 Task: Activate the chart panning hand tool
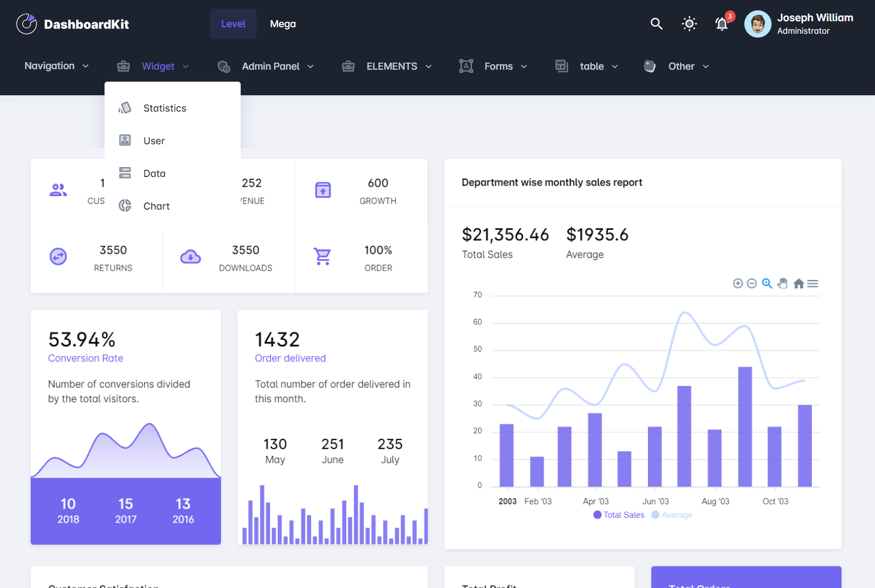pos(782,284)
